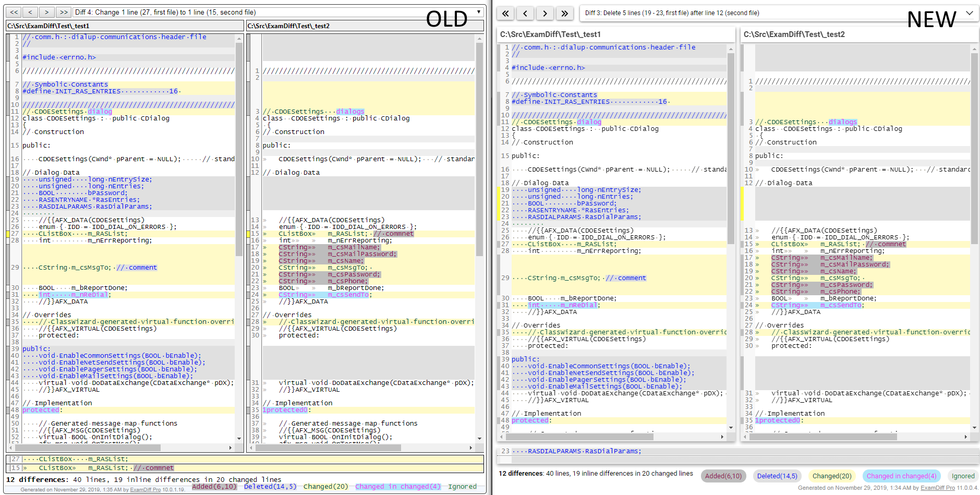Click RASDIALPARAMS line in NEW bottom comparison pane
This screenshot has width=980, height=495.
point(738,451)
